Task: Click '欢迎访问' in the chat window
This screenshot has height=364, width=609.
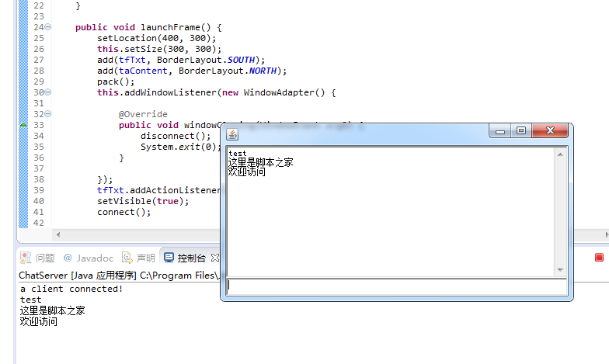Action: 247,172
